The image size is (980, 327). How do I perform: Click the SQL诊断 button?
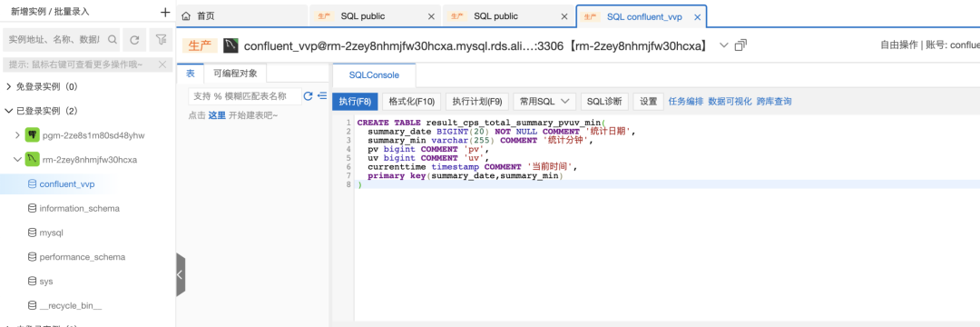click(604, 102)
